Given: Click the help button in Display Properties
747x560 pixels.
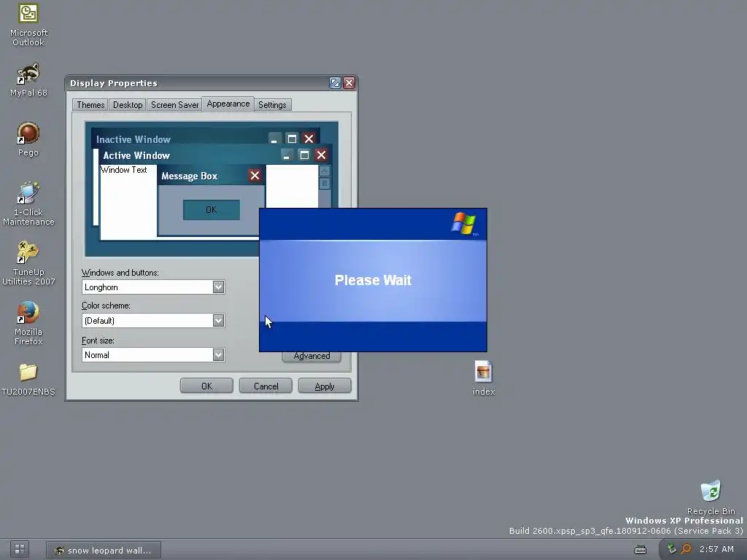Looking at the screenshot, I should click(335, 83).
